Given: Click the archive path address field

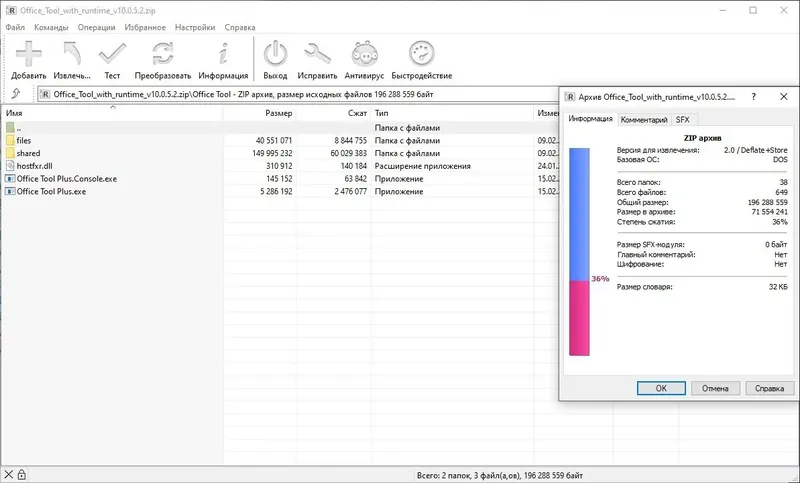Looking at the screenshot, I should pos(298,94).
